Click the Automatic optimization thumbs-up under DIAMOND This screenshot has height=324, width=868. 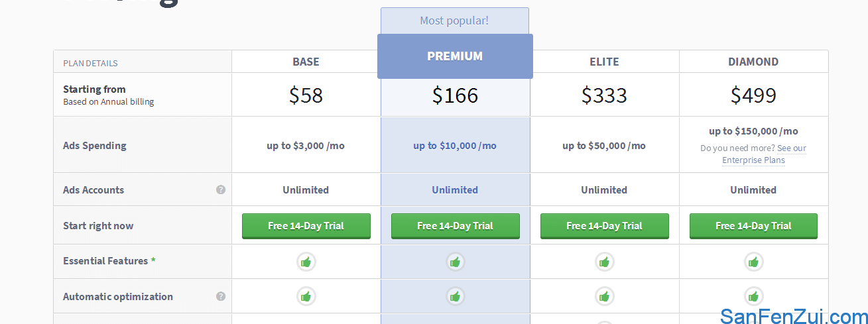753,296
